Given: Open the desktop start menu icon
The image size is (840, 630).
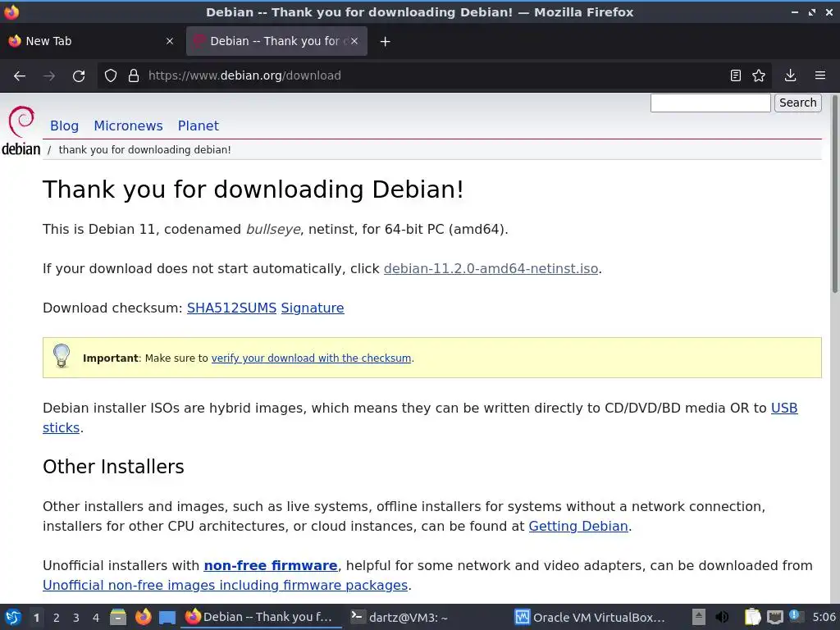Looking at the screenshot, I should 13,618.
